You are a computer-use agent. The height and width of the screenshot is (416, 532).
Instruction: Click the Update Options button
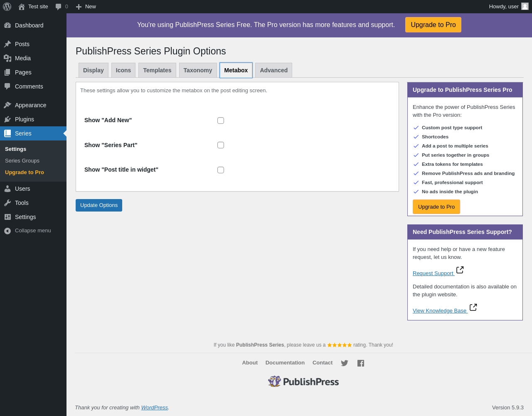pos(99,205)
